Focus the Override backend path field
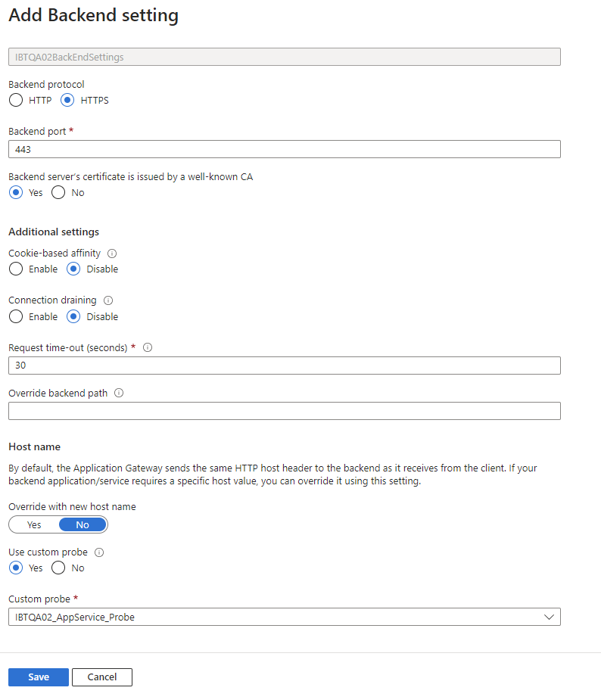The image size is (601, 700). [284, 410]
